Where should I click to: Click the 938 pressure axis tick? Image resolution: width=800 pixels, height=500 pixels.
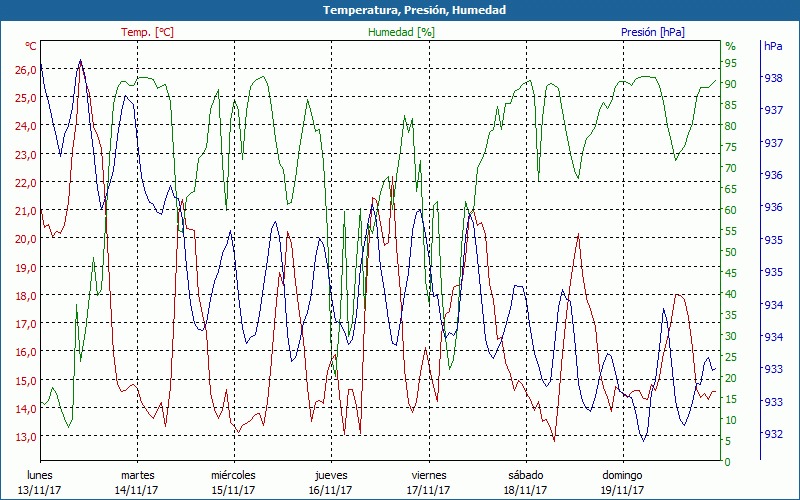click(773, 78)
